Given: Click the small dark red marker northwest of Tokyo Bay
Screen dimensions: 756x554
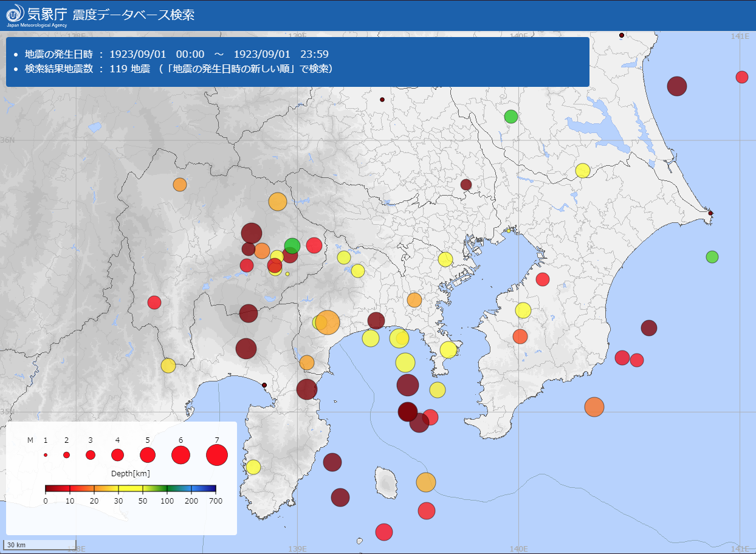Looking at the screenshot, I should pyautogui.click(x=466, y=185).
